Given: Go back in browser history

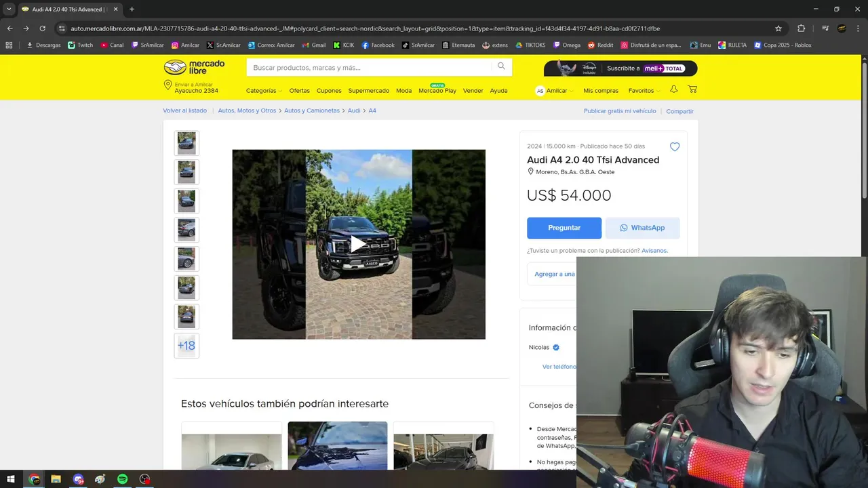Looking at the screenshot, I should [x=9, y=28].
